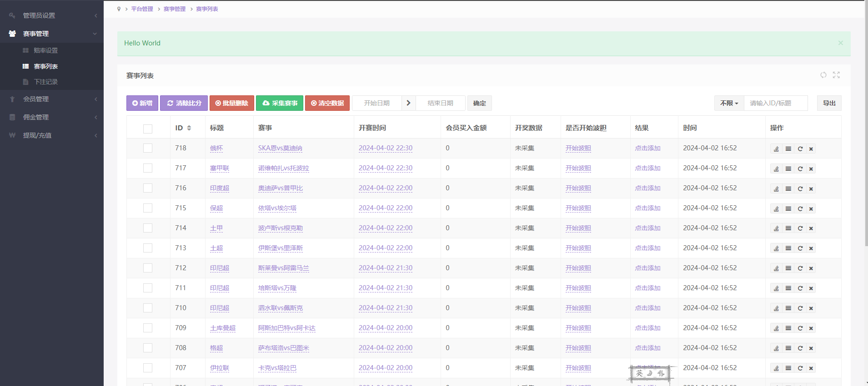Click the reset arrow icon for row 714

pyautogui.click(x=800, y=228)
